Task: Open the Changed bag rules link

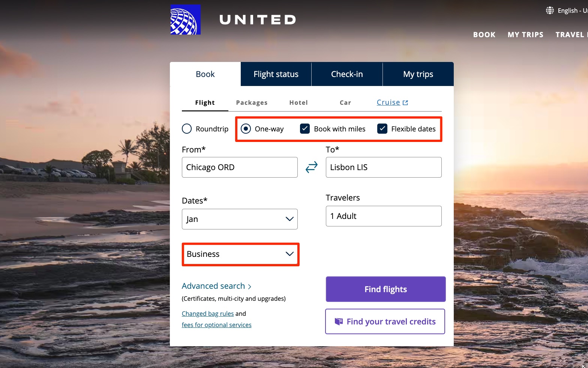Action: point(208,314)
